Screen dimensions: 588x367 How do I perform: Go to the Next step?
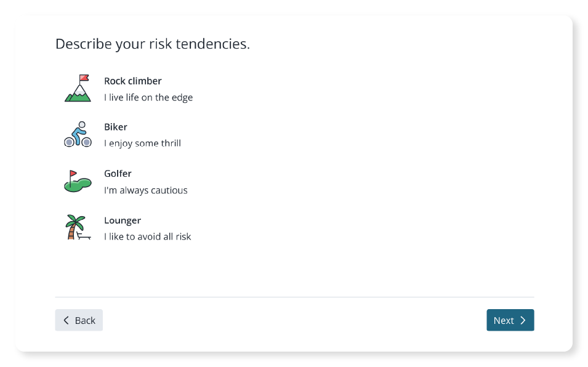pyautogui.click(x=510, y=320)
